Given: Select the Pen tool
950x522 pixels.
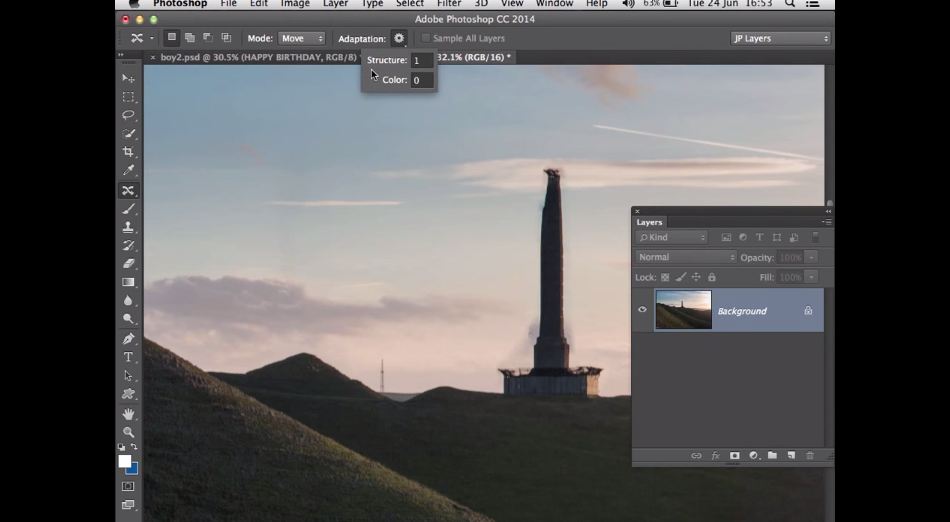Looking at the screenshot, I should [128, 339].
